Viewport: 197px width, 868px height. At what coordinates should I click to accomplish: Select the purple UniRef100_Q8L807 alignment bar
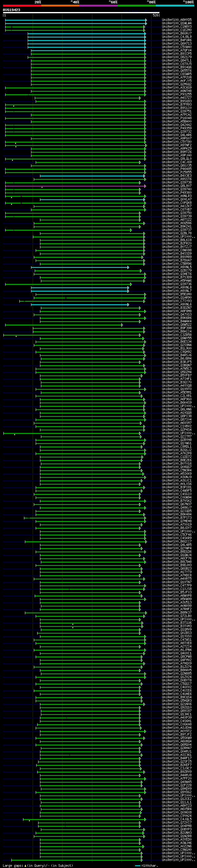tap(75, 186)
